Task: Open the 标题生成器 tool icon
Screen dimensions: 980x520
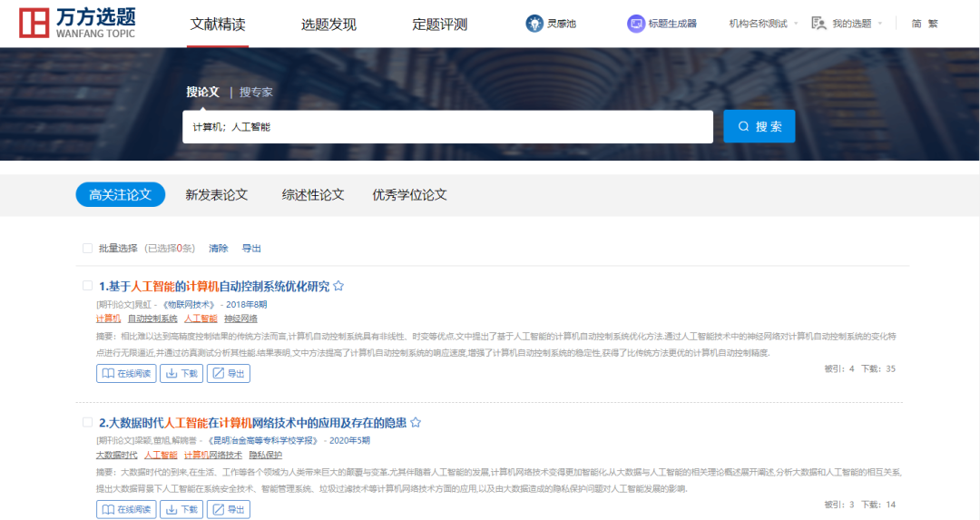Action: [636, 24]
